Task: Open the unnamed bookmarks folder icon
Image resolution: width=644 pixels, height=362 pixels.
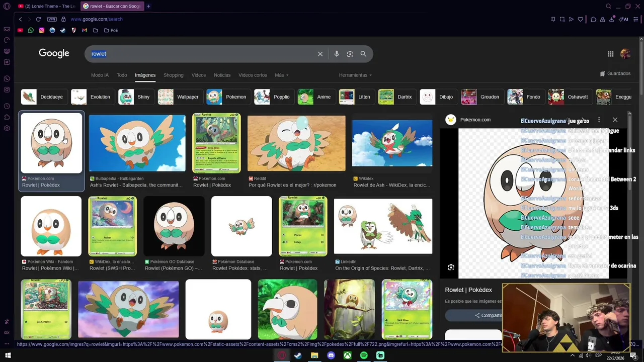Action: point(95,30)
